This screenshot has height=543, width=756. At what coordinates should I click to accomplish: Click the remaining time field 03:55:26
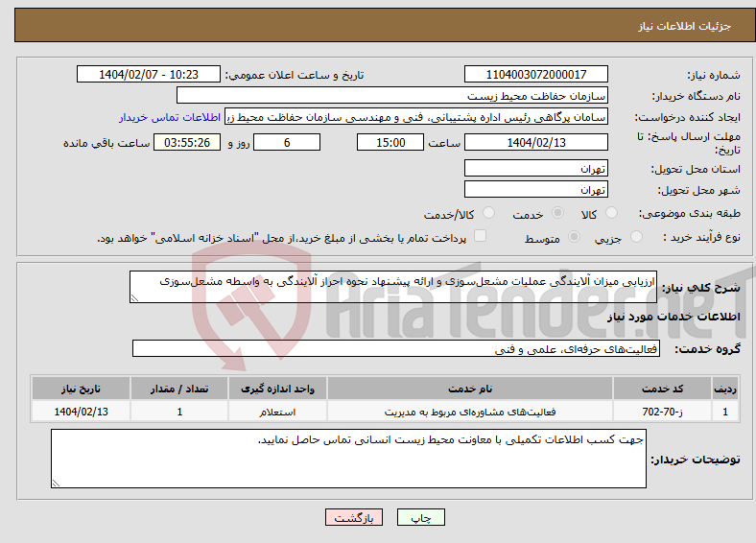pos(187,142)
